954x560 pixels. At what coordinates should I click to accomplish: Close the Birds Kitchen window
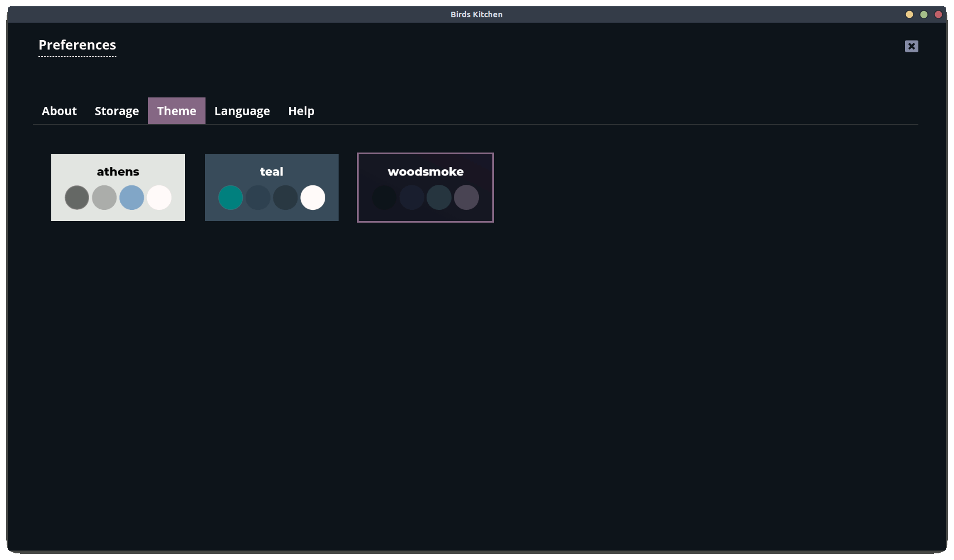tap(938, 14)
